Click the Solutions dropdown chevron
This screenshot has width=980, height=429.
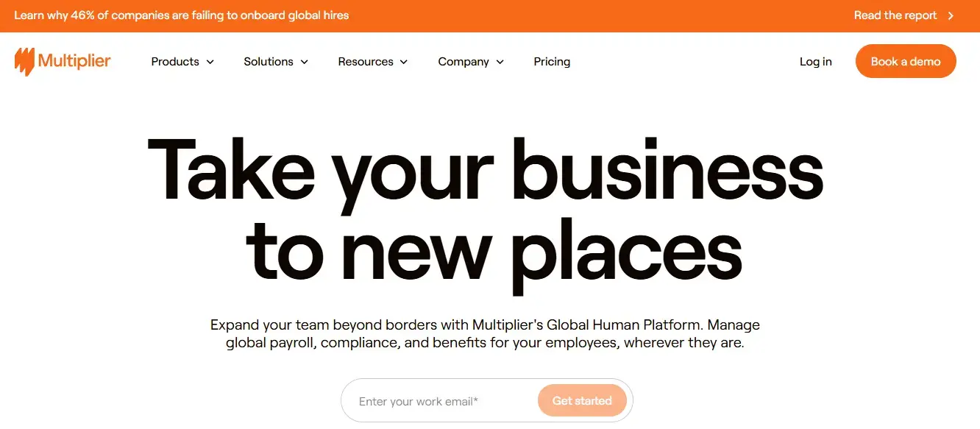[304, 62]
